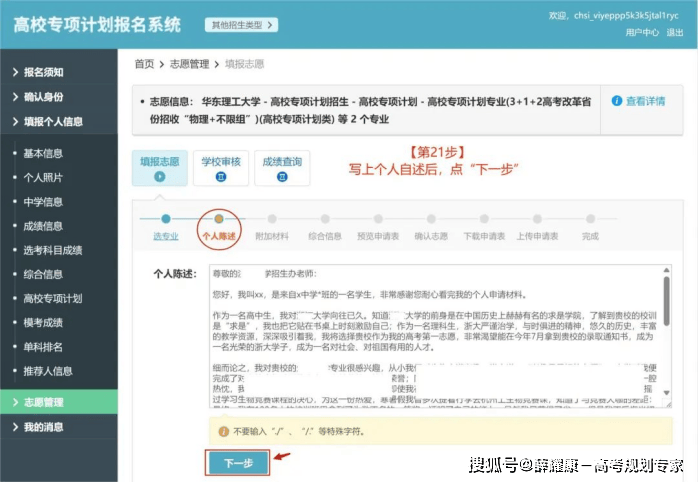
Task: Switch to the 成绩查询 tab
Action: click(x=282, y=168)
